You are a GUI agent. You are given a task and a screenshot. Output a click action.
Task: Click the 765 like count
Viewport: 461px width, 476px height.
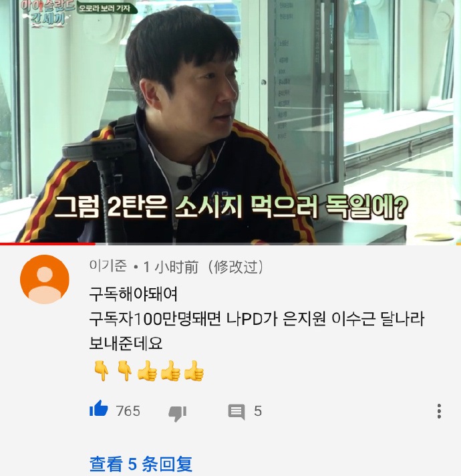click(128, 411)
